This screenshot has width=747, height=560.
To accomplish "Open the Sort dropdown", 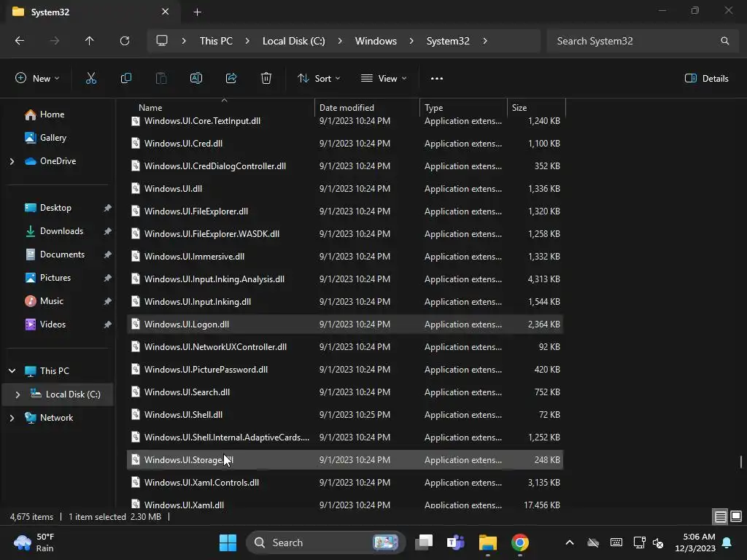I will point(318,79).
